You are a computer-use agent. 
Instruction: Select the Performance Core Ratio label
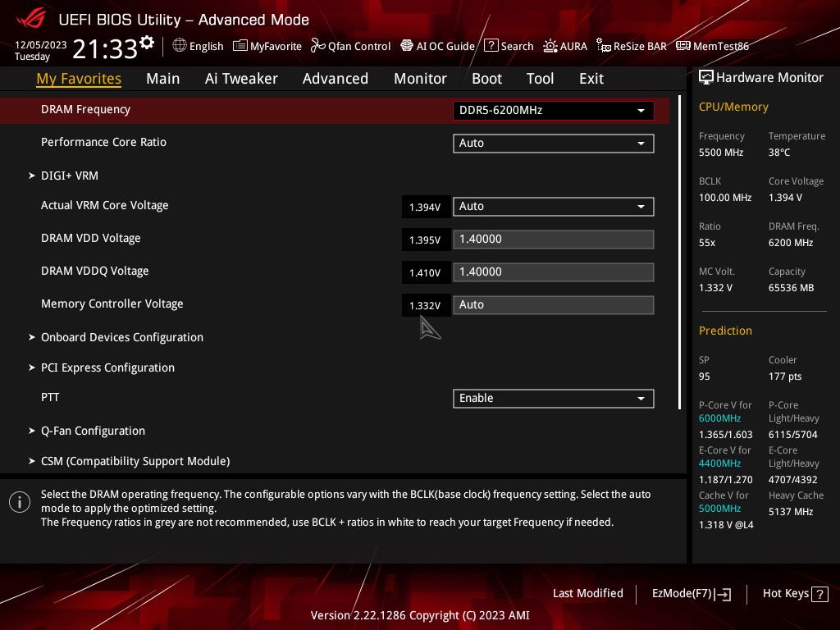coord(104,142)
